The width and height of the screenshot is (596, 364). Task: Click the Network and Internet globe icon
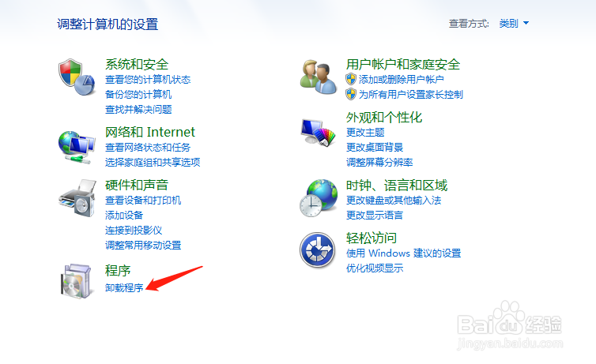click(77, 147)
